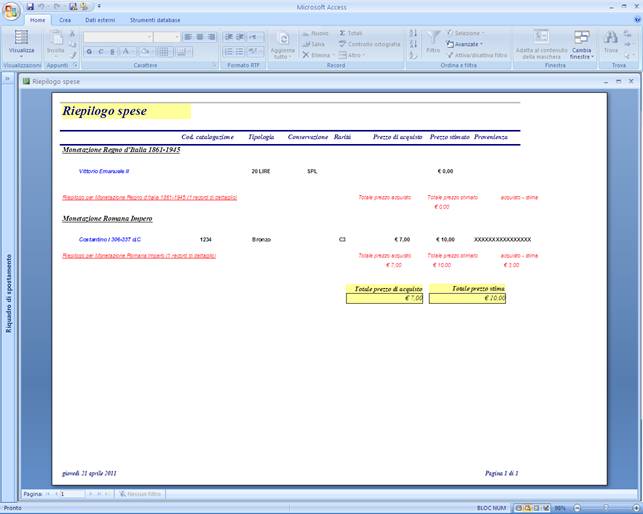The image size is (643, 514).
Task: Click the Riepilogo spese window title
Action: click(x=56, y=82)
